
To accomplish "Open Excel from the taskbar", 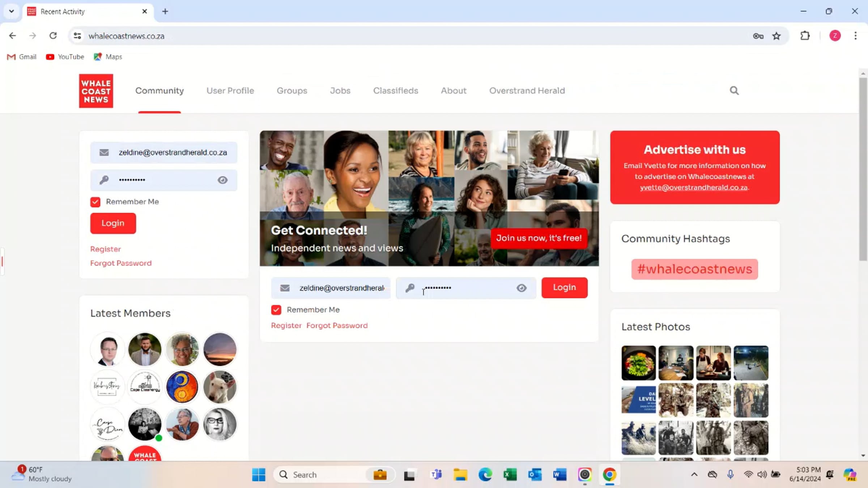I will [510, 475].
